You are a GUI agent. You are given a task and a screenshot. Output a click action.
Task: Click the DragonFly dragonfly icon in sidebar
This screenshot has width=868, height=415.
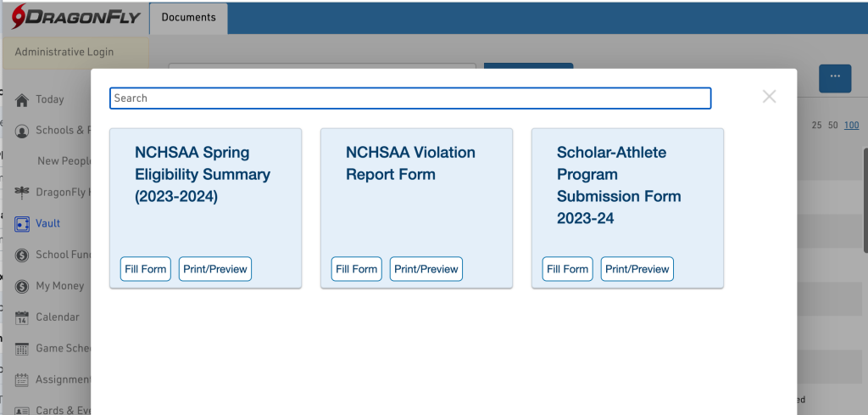coord(22,192)
